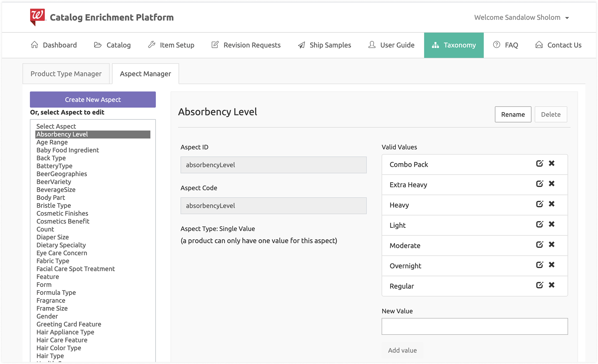Click the New Value input field
Viewport: 598px width, 364px height.
click(x=474, y=326)
